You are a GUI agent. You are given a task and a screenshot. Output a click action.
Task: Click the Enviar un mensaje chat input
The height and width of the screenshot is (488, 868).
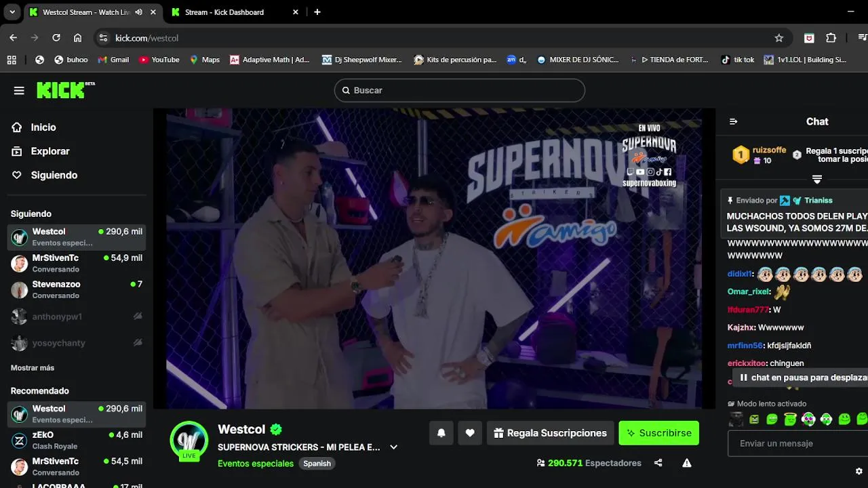tap(797, 443)
